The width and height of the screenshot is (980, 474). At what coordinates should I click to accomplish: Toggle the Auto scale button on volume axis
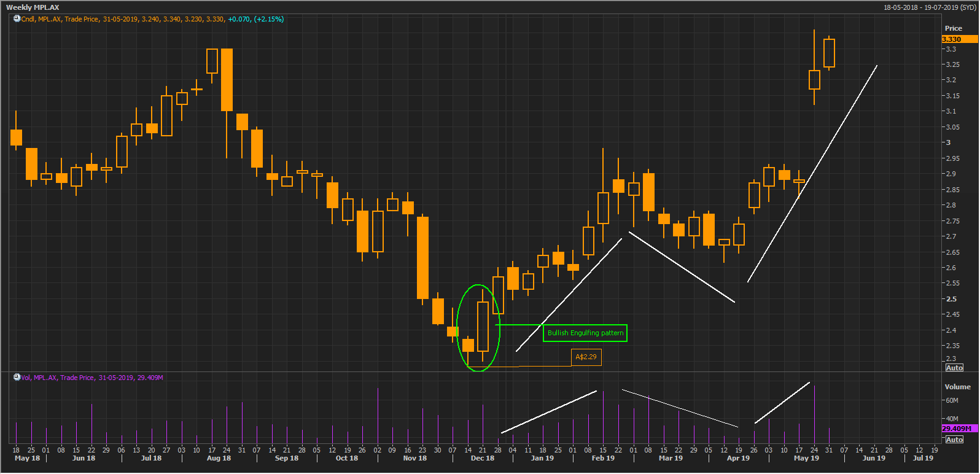tap(954, 440)
